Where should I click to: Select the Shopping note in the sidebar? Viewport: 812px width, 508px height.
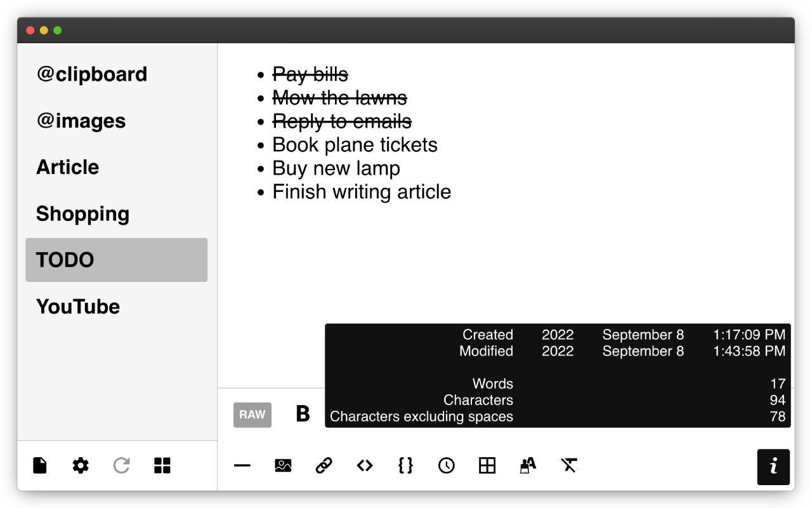[x=82, y=214]
